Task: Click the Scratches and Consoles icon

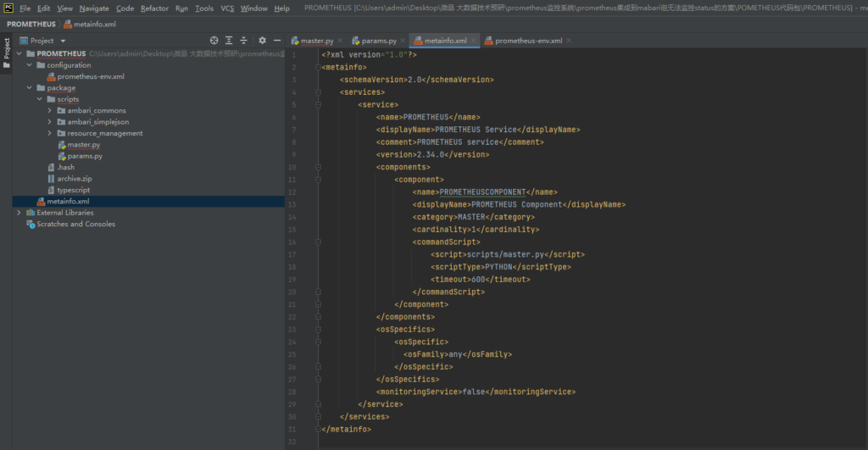Action: 31,225
